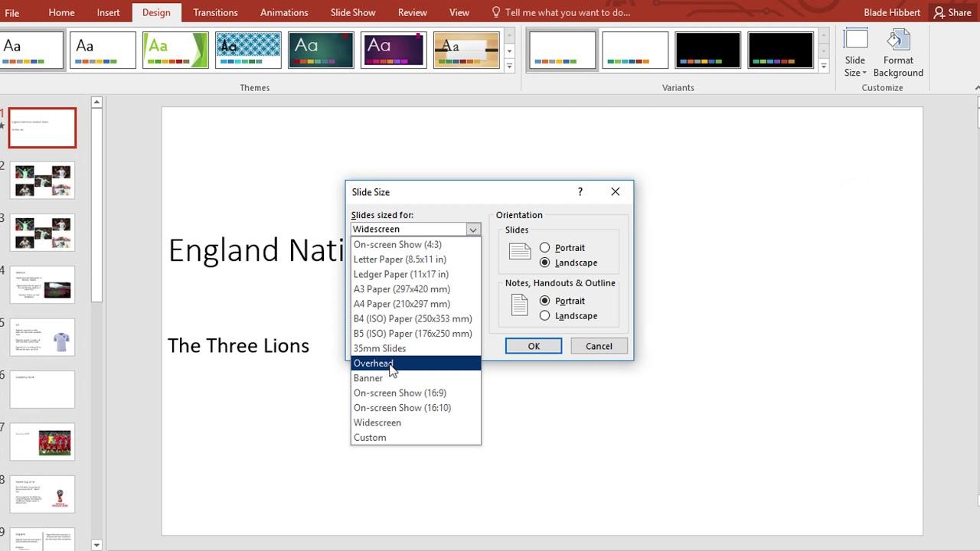The width and height of the screenshot is (980, 551).
Task: Select slide 5 thumbnail in the slide panel
Action: 42,337
